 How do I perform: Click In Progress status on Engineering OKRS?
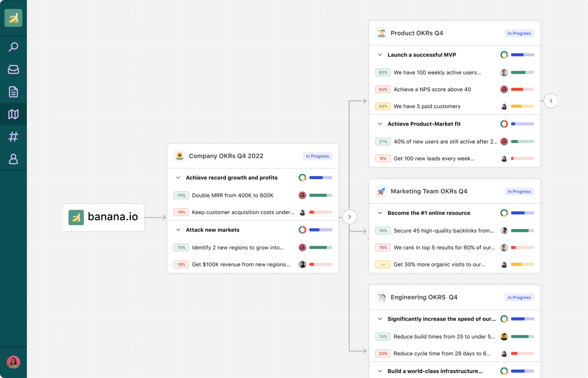[519, 297]
